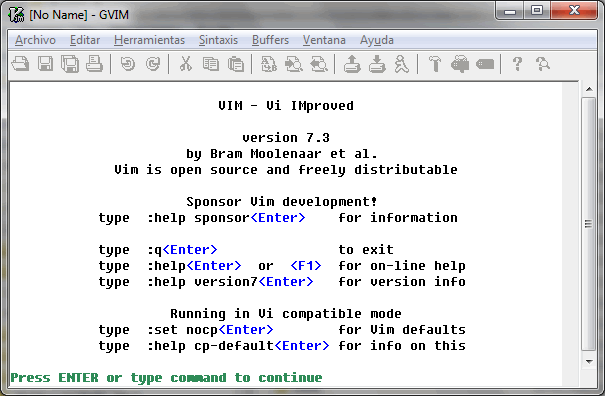Click the Find Previous icon
This screenshot has height=396, width=605.
pyautogui.click(x=319, y=64)
